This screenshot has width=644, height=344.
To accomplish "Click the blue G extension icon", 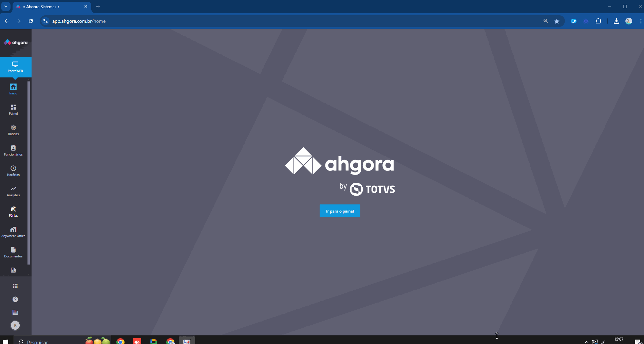I will pos(574,21).
